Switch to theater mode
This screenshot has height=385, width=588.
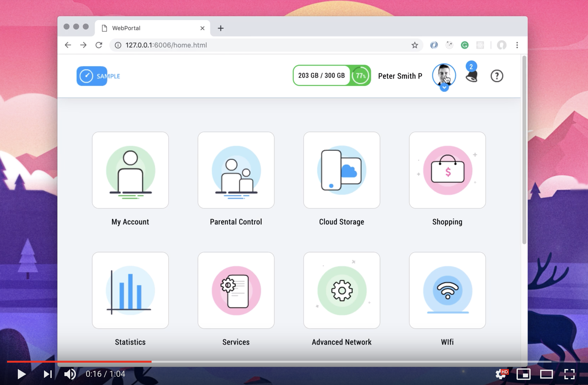[x=547, y=374]
